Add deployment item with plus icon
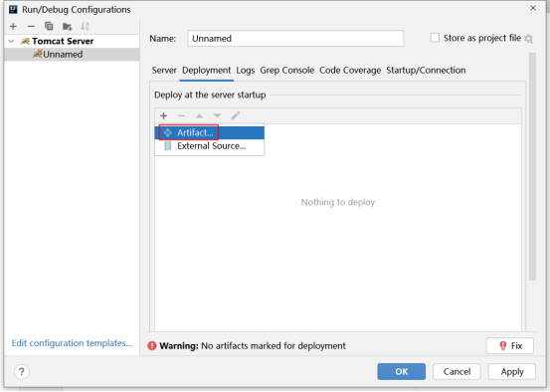550x392 pixels. pos(163,115)
